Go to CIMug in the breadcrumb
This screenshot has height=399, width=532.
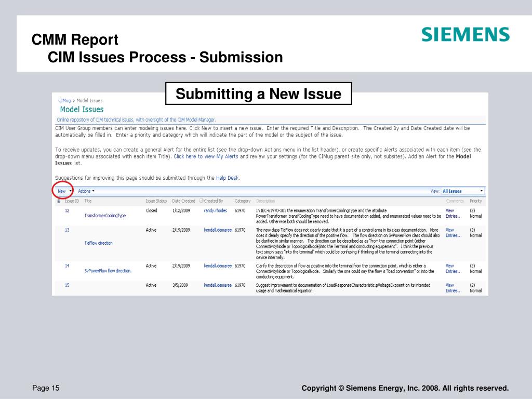pos(64,100)
